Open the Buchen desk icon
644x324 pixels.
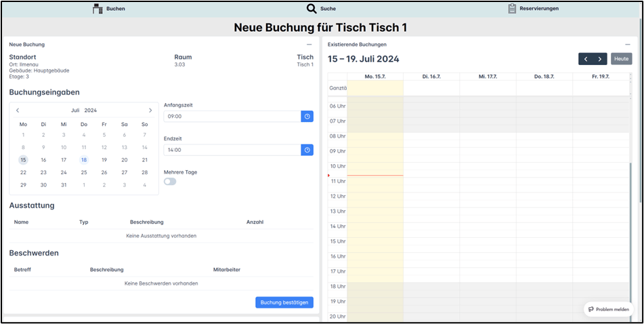click(x=97, y=9)
